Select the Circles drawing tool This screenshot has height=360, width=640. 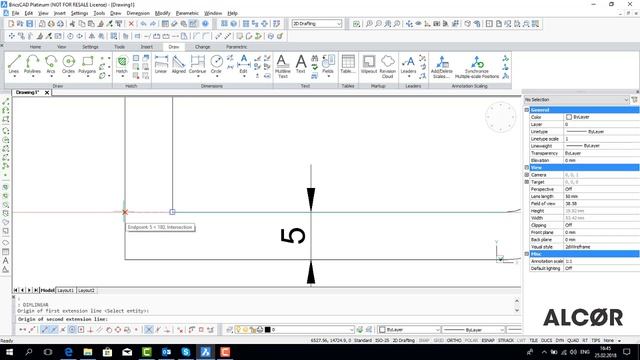[x=69, y=64]
